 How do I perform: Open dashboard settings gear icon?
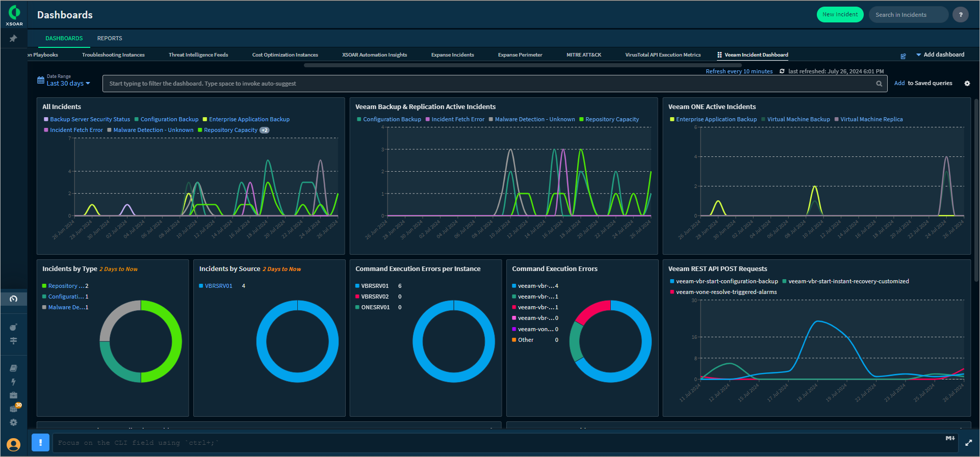pyautogui.click(x=967, y=83)
